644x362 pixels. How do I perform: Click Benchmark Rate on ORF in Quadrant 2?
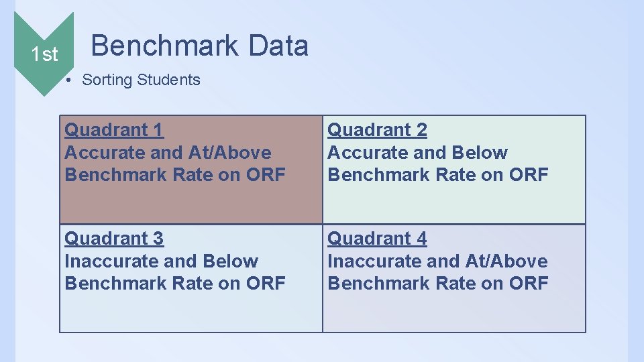[438, 175]
